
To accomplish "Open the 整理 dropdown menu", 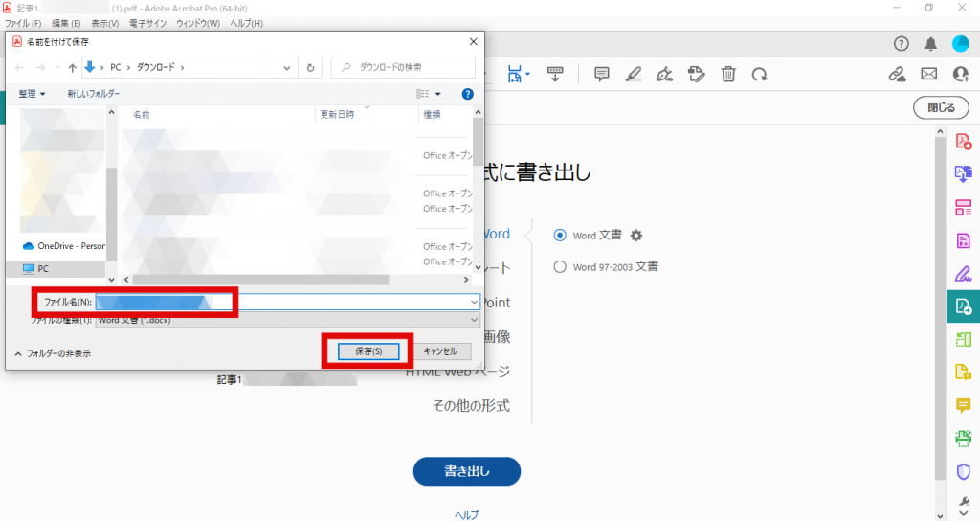I will 32,94.
